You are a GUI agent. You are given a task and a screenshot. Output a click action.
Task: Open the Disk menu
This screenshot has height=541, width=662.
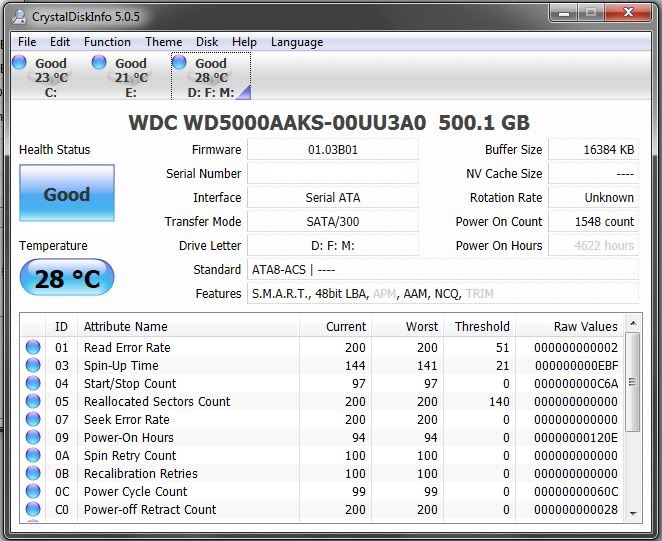pos(207,42)
